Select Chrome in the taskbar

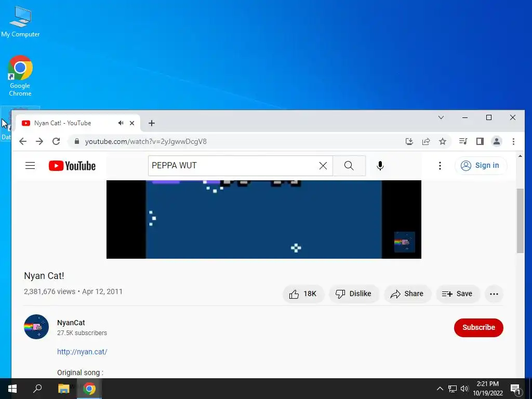coord(89,389)
